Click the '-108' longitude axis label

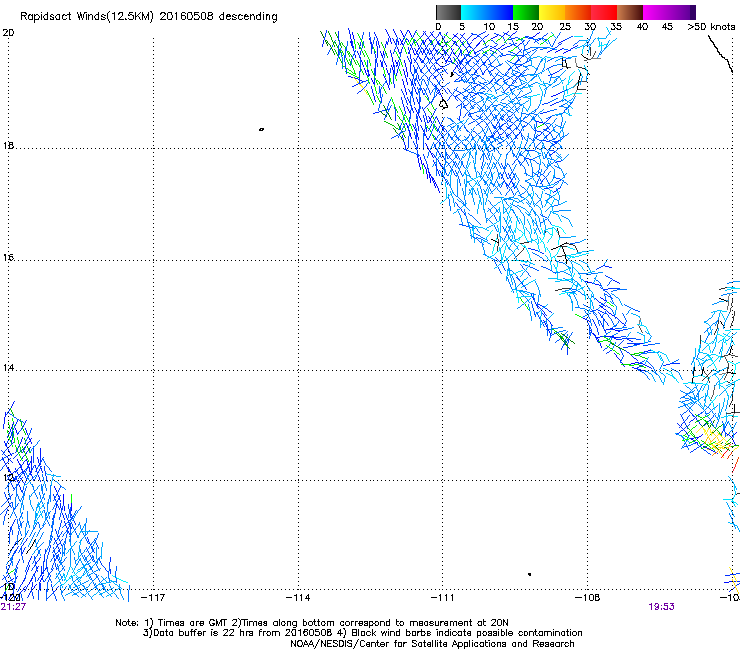(x=588, y=598)
